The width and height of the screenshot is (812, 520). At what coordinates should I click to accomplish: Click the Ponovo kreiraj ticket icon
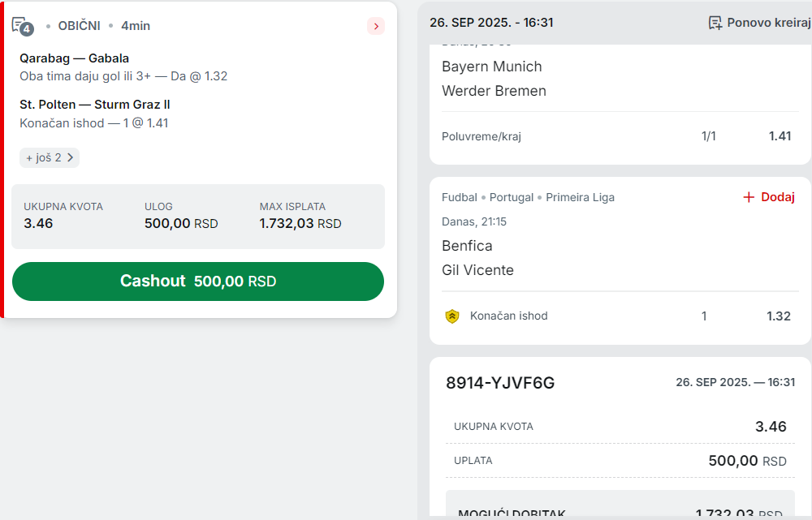715,23
